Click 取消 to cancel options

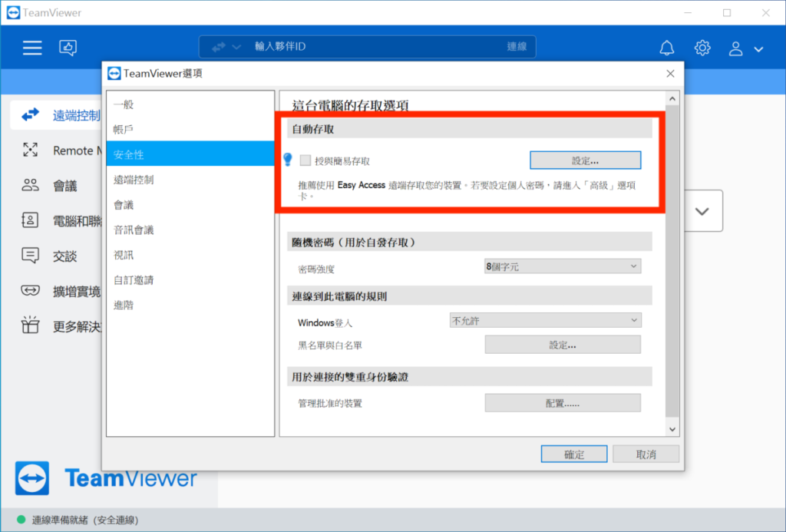[646, 454]
